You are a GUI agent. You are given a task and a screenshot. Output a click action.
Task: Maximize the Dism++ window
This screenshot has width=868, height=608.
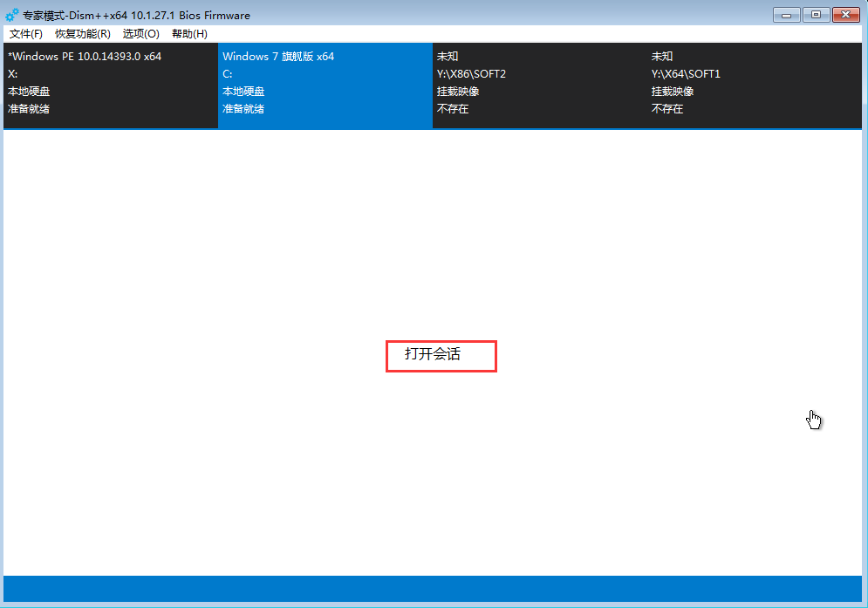816,15
